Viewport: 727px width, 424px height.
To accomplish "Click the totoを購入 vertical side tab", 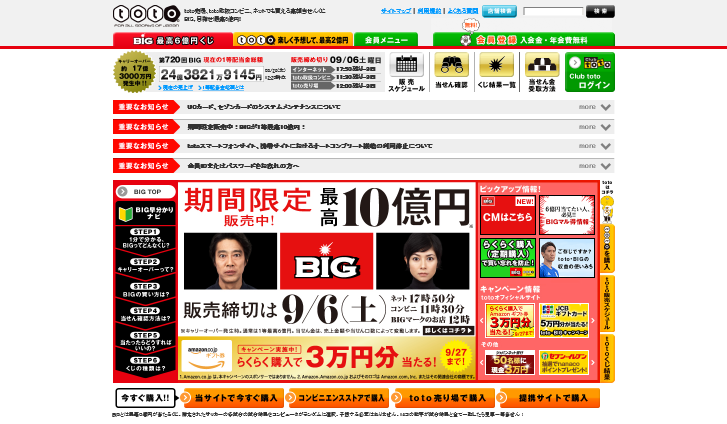I will [607, 249].
